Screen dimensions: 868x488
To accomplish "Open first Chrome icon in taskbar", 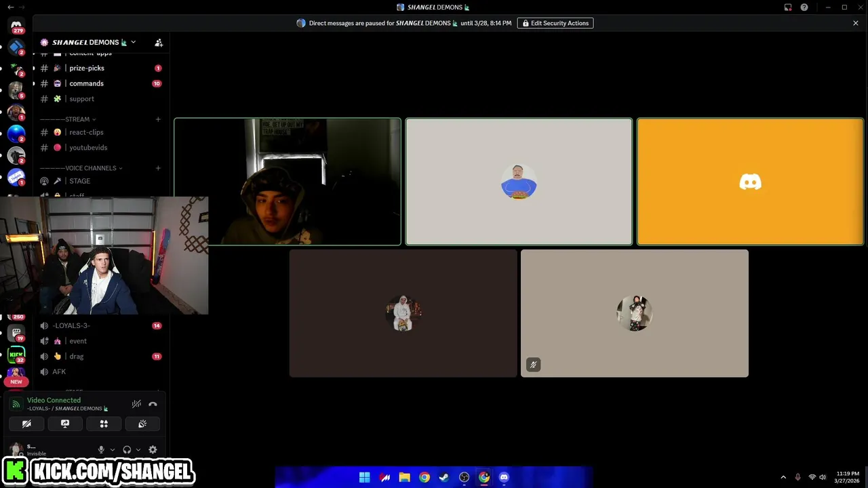I will point(424,477).
